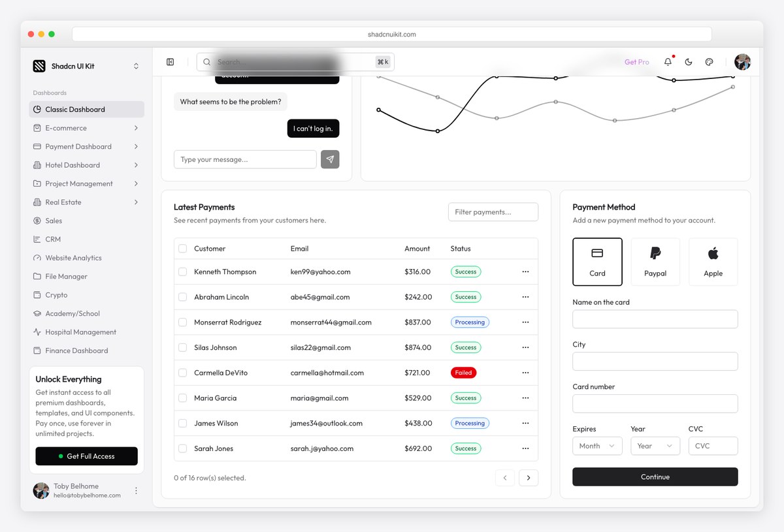
Task: Click the Get Pro link
Action: 637,62
